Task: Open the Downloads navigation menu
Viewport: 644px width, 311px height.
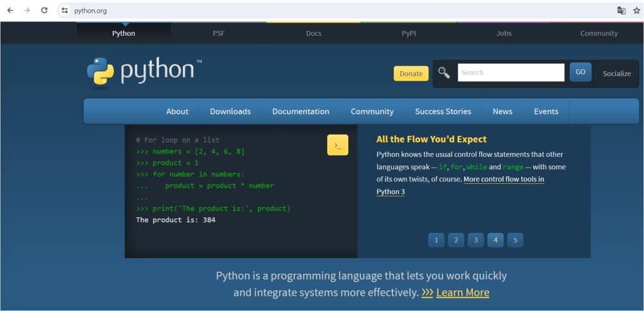Action: coord(230,111)
